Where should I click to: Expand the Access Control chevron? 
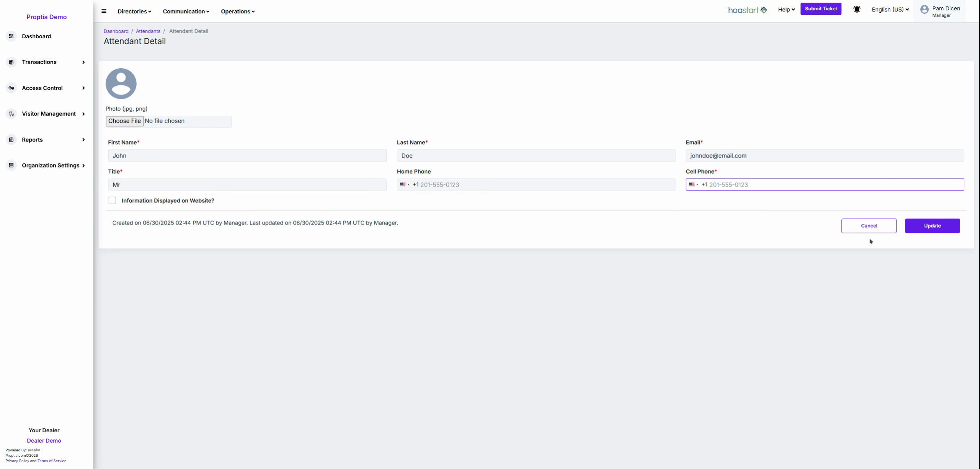coord(83,88)
